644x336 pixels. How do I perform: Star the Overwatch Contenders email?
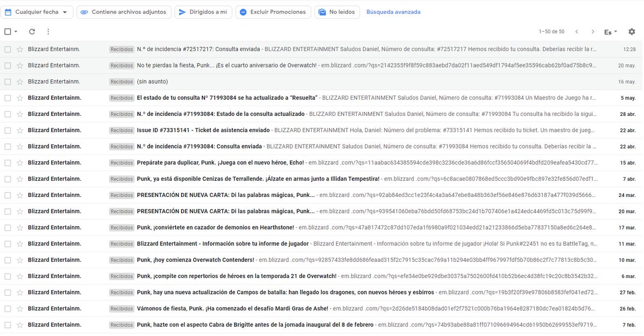click(x=20, y=260)
